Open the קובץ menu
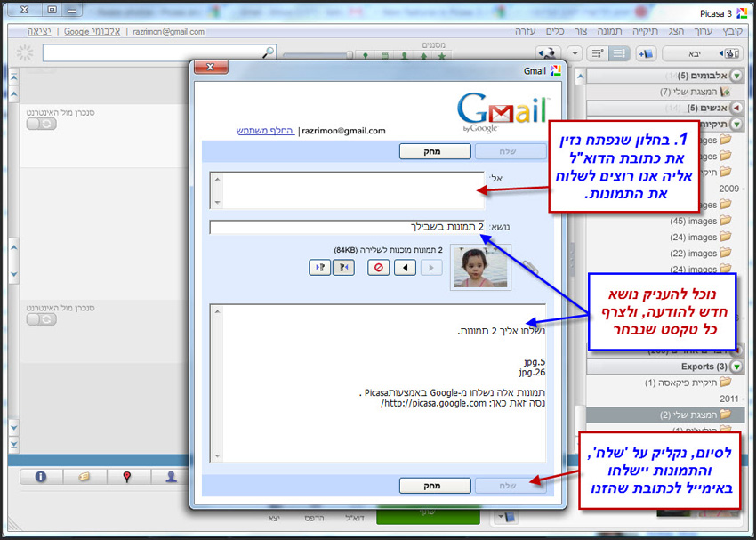756x540 pixels. (x=731, y=31)
